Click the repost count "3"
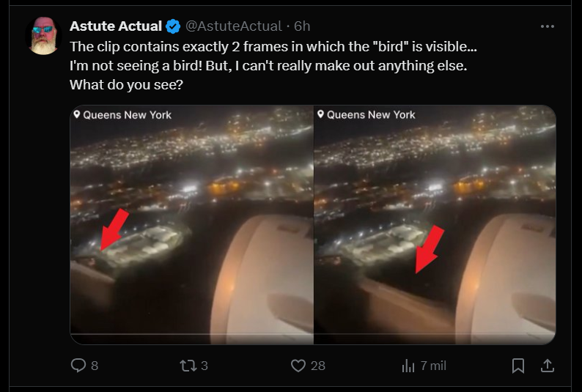 (x=205, y=366)
